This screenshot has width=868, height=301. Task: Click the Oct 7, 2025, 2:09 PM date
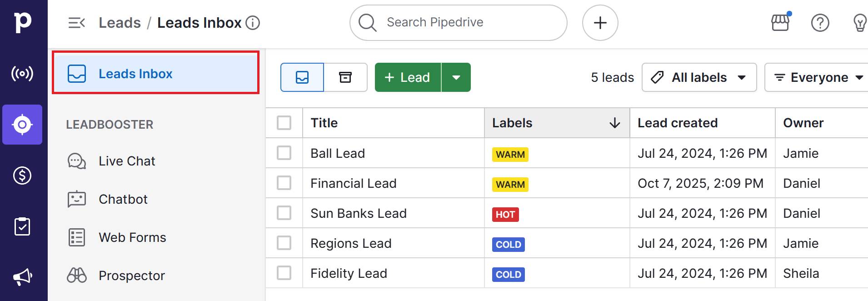(700, 183)
